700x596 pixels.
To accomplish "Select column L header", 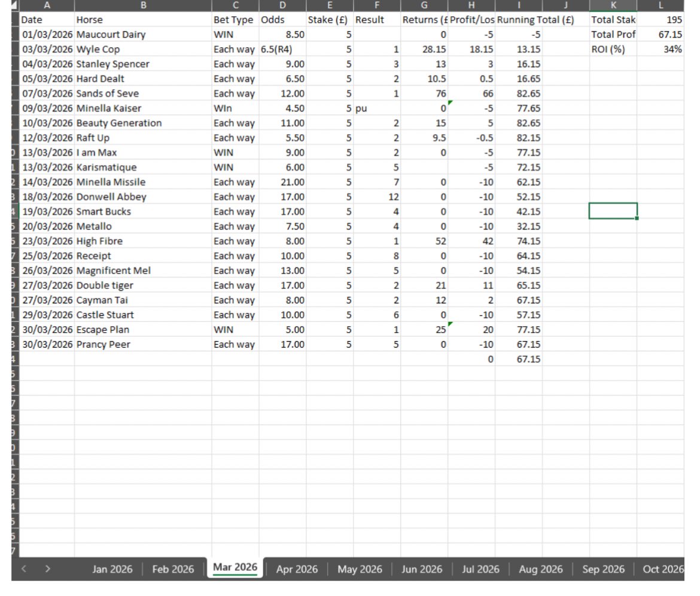I will point(661,5).
